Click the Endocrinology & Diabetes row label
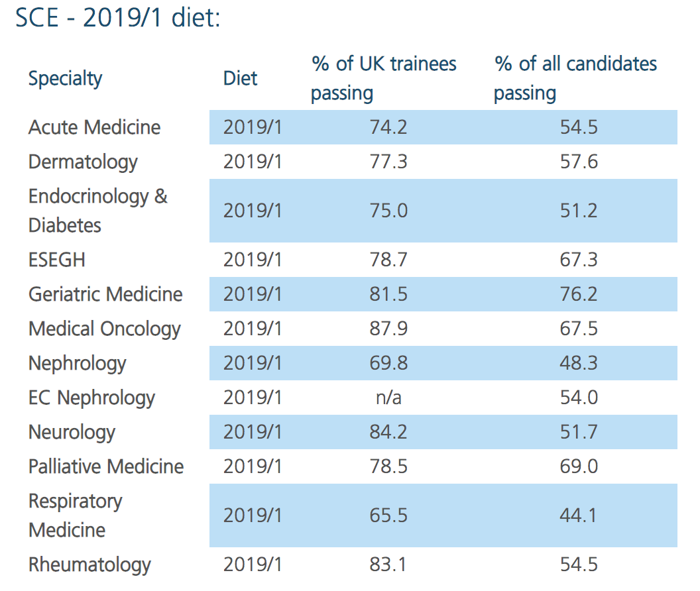The height and width of the screenshot is (591, 700). 97,211
